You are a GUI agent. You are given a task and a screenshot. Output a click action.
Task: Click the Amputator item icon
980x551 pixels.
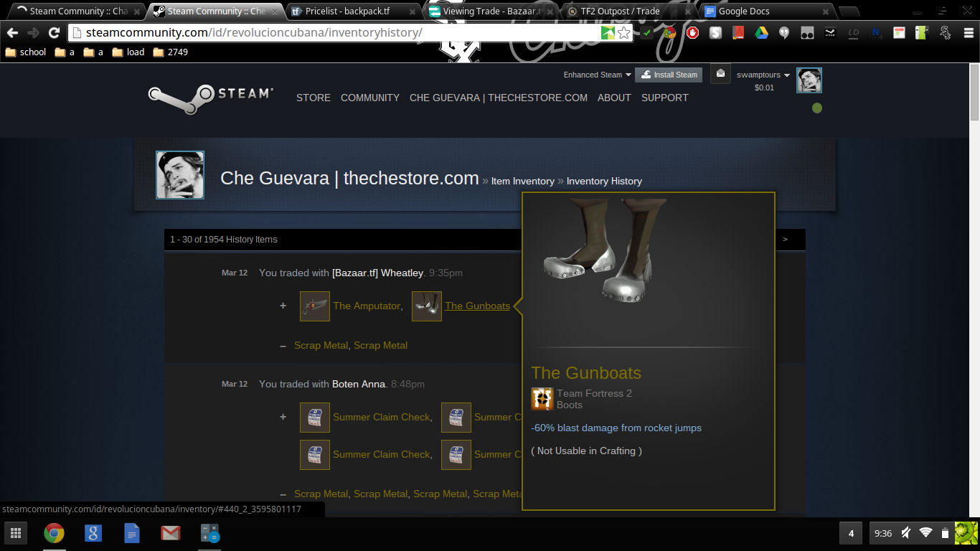[x=314, y=306]
